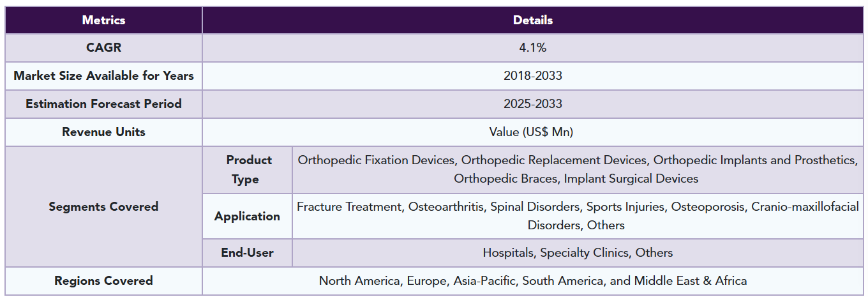
Task: Click Orthopedic Braces, Implant Surgical Devices text
Action: point(576,179)
